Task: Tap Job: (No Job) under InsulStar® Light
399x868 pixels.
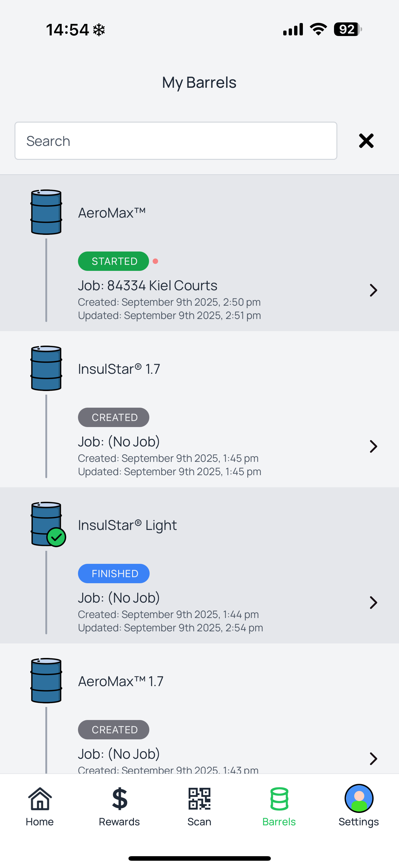Action: point(119,598)
